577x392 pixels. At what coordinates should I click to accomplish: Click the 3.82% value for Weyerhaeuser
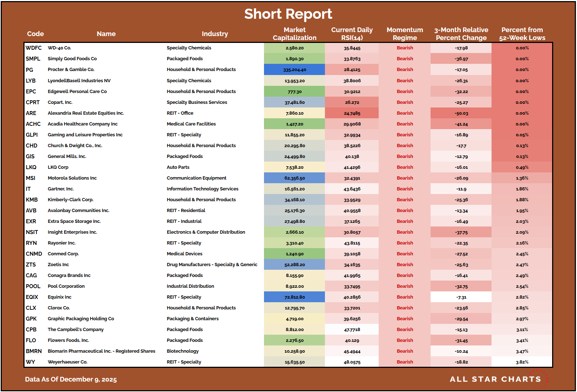coord(522,362)
